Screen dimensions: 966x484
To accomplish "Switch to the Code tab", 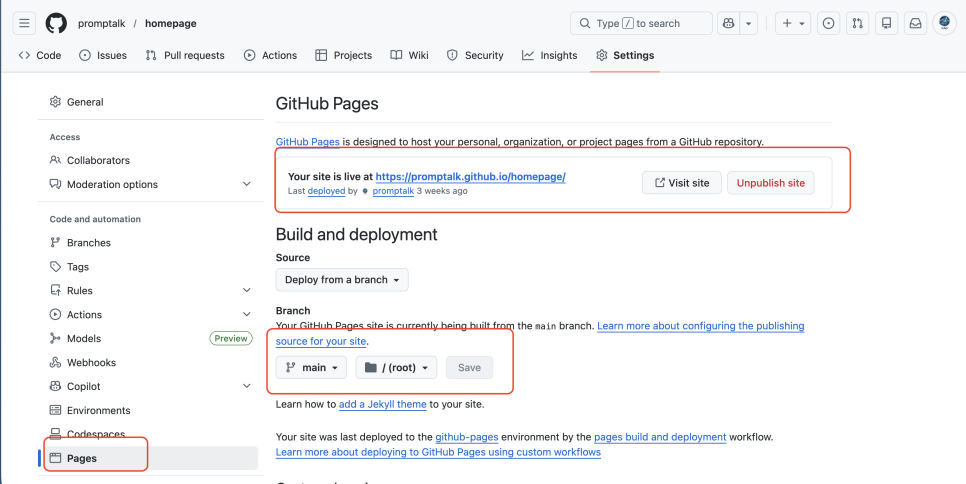I will (x=40, y=55).
